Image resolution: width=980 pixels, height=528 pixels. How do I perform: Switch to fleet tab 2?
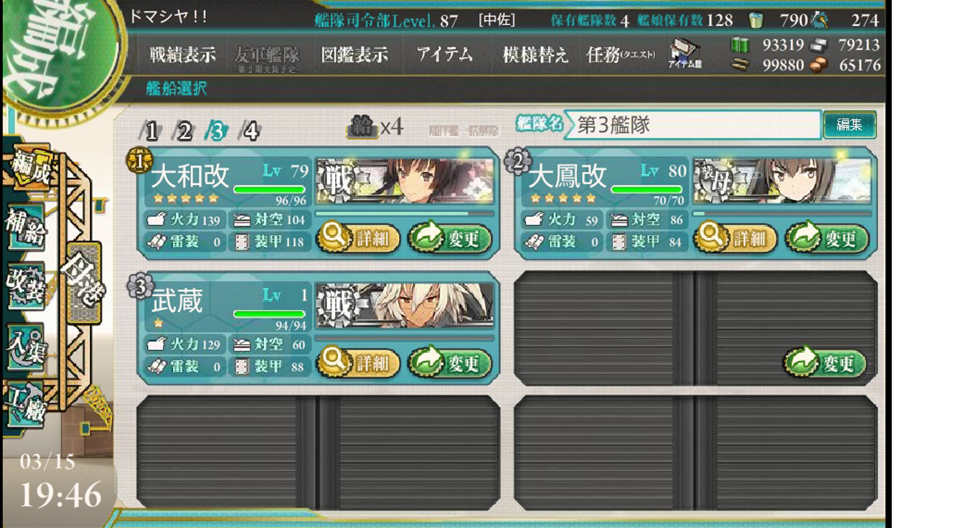[x=183, y=131]
